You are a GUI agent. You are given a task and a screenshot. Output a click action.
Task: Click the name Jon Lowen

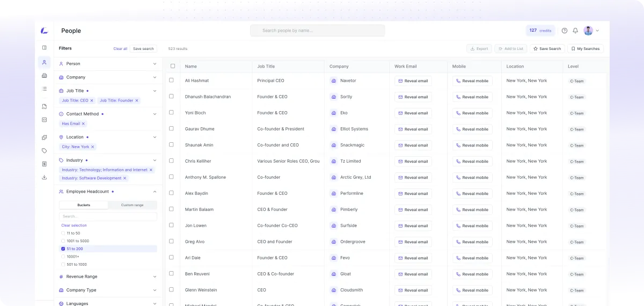point(196,225)
